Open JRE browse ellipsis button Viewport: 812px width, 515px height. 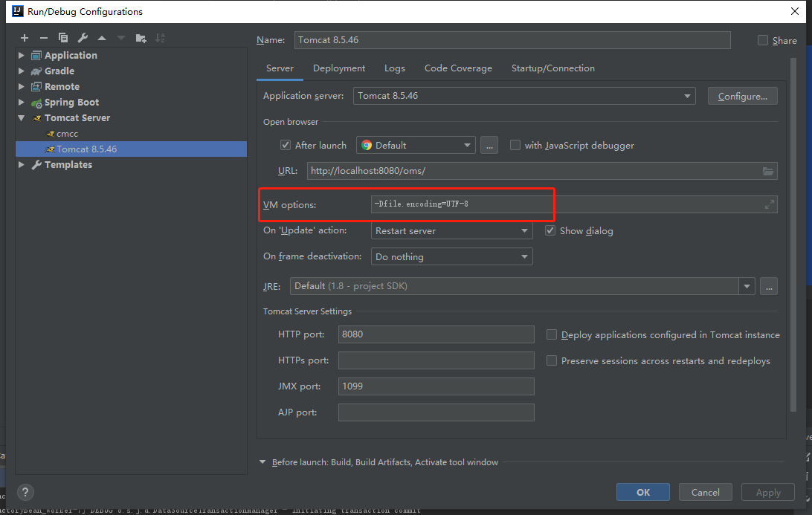(x=769, y=286)
